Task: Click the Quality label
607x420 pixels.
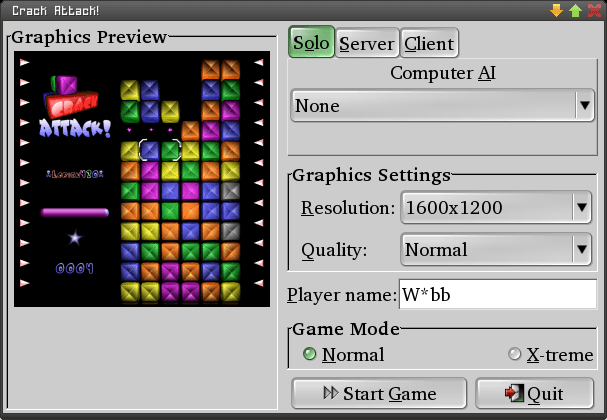Action: coord(334,250)
